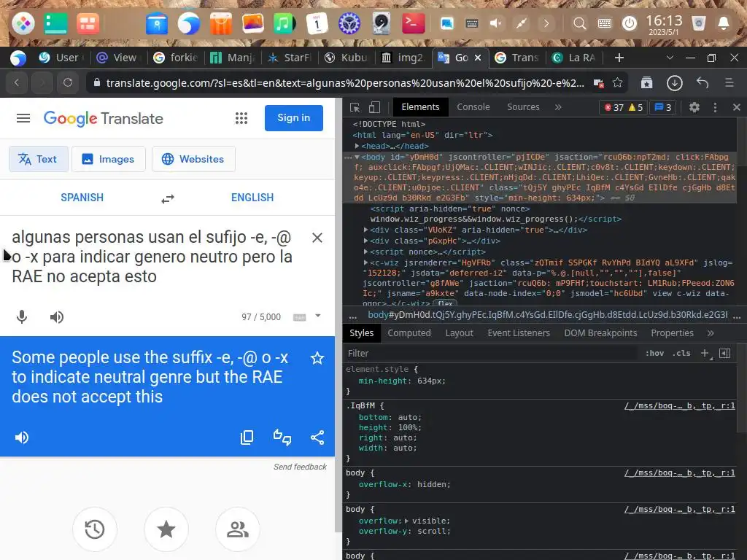The image size is (747, 560).
Task: Click the Styles filter field
Action: pyautogui.click(x=491, y=354)
